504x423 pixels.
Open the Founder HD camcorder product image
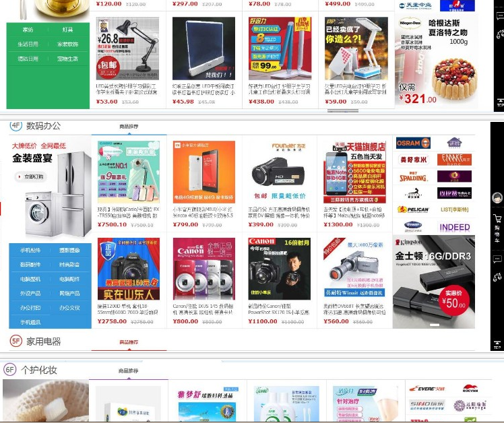click(x=280, y=172)
